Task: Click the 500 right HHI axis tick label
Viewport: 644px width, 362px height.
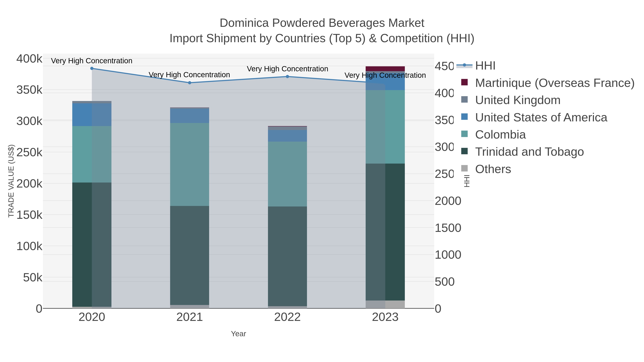Action: (445, 282)
